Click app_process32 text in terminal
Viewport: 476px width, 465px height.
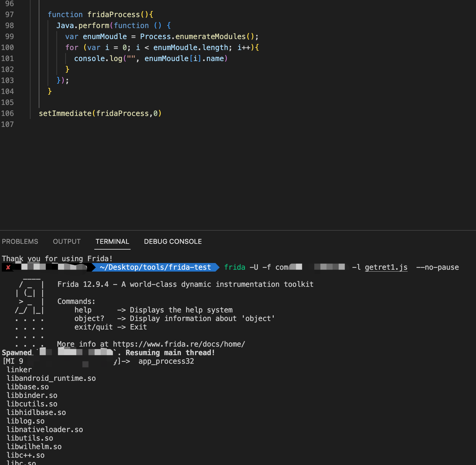coord(166,361)
